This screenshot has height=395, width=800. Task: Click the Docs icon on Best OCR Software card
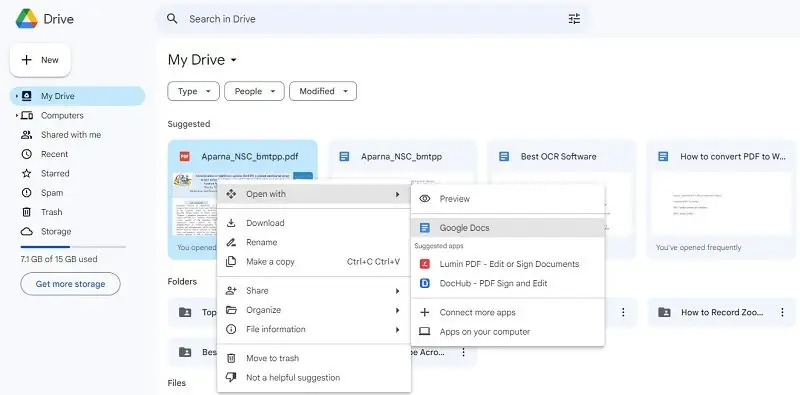coord(504,157)
